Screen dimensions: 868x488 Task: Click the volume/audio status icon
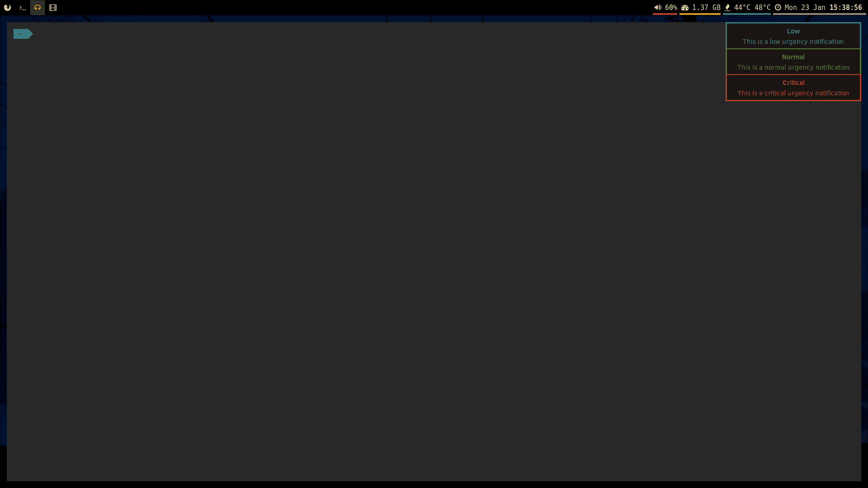tap(657, 7)
